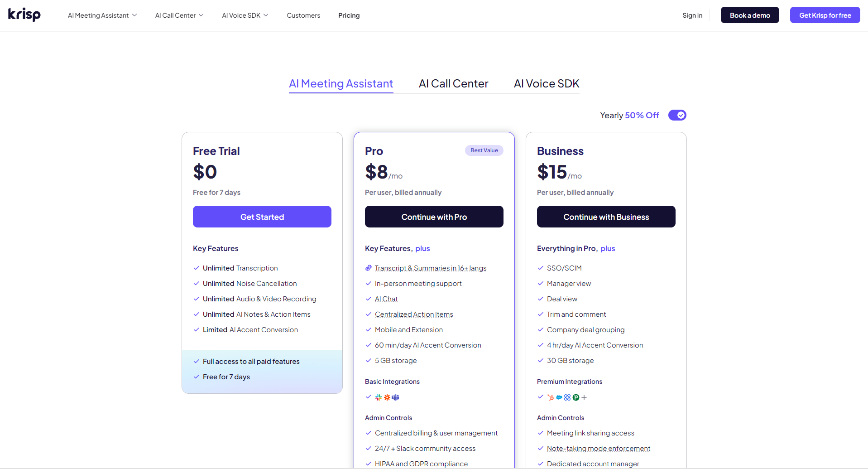Click the Salesforce integration icon

pyautogui.click(x=559, y=397)
